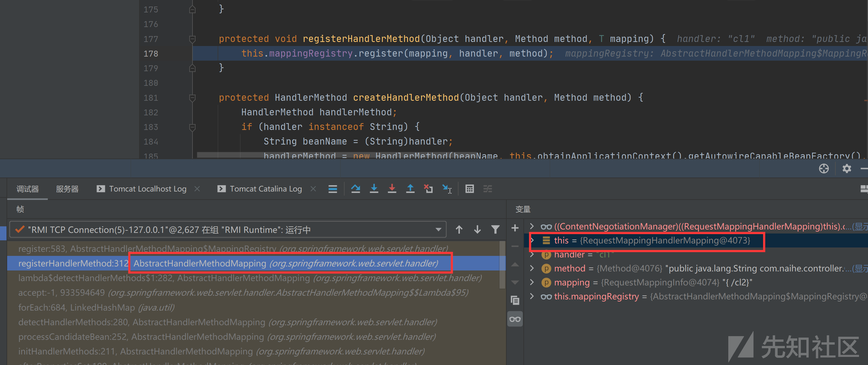
Task: Switch to the 服务器 tab
Action: 67,189
